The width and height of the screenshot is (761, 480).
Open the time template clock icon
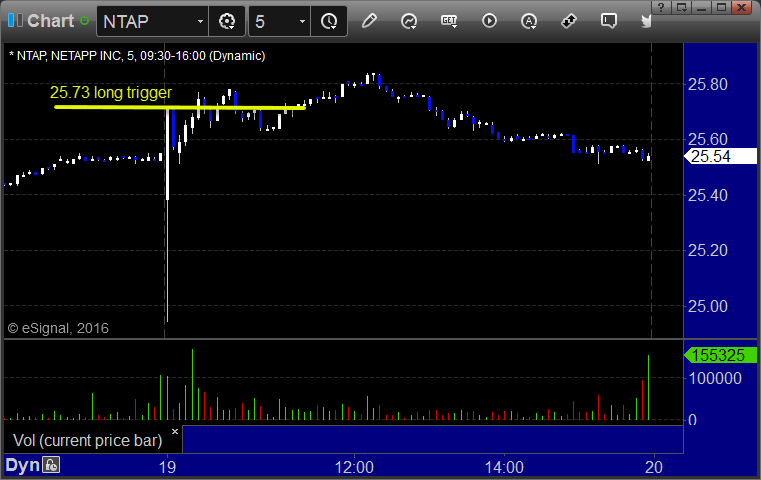[329, 21]
